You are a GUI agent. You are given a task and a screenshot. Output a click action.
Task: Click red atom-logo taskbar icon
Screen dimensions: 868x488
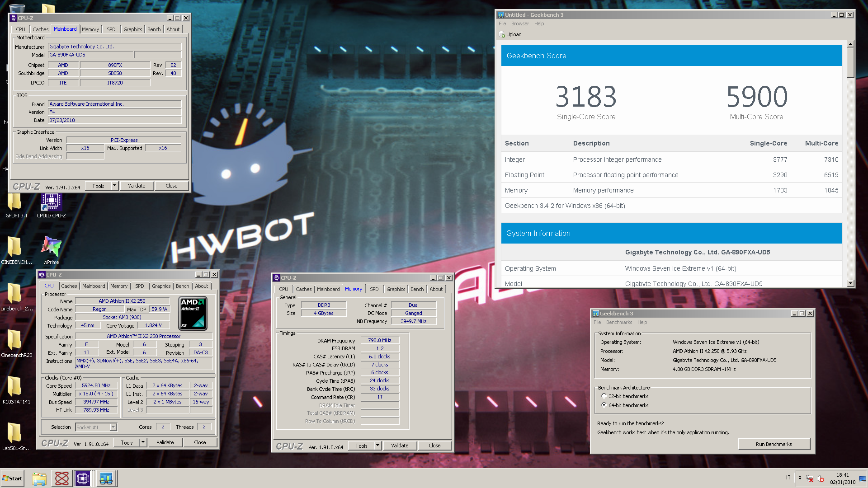(61, 479)
